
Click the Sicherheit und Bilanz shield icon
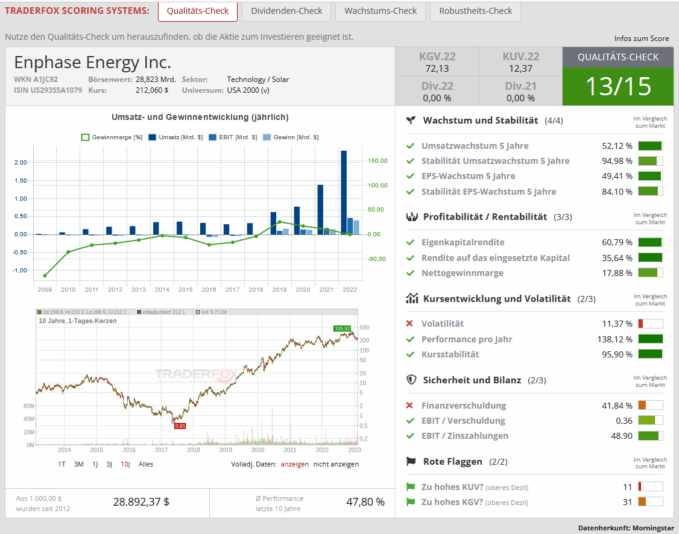tap(411, 380)
